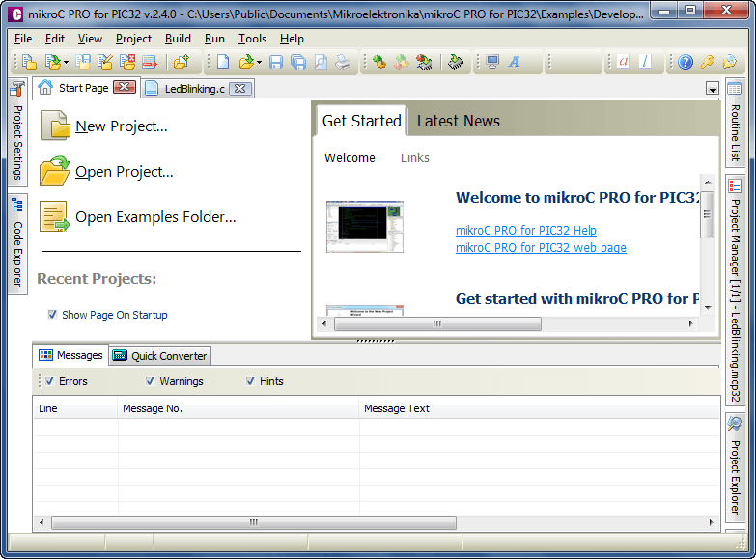Select the Quick Converter tab

(x=160, y=356)
